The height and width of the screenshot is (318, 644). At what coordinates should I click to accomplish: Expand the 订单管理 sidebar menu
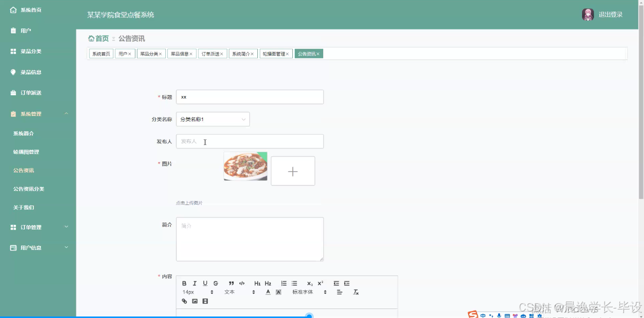[38, 227]
